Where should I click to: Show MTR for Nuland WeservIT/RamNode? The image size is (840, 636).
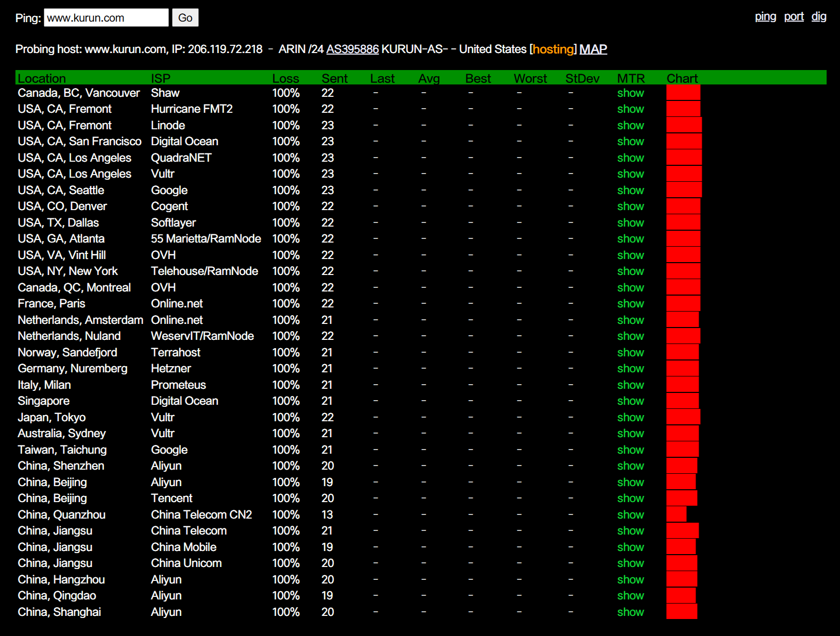(630, 336)
